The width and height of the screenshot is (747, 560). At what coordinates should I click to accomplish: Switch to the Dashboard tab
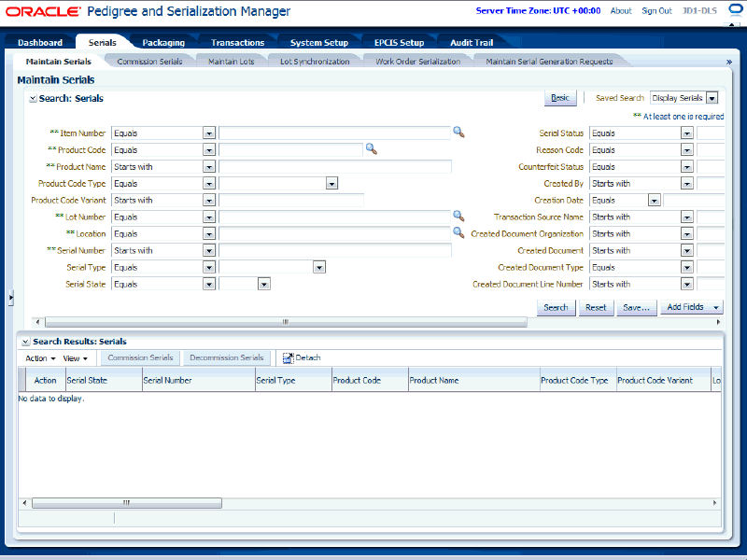click(x=40, y=42)
